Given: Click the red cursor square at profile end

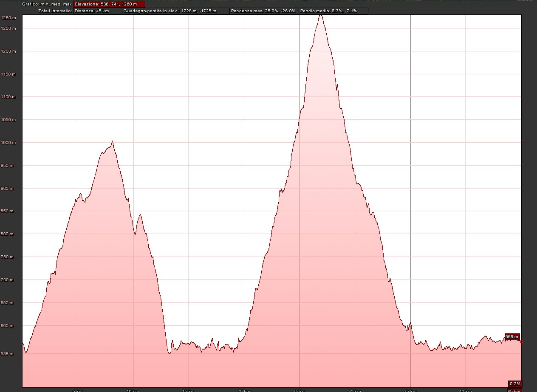Looking at the screenshot, I should tap(521, 341).
